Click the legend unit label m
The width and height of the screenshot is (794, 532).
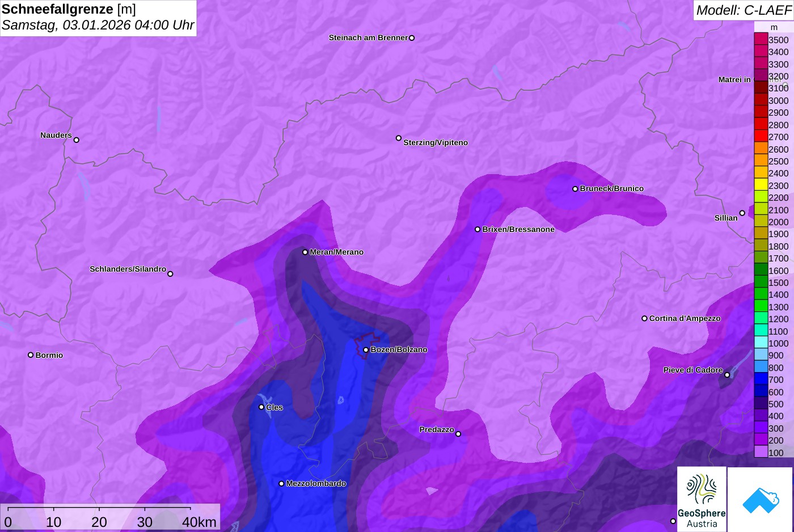point(774,27)
